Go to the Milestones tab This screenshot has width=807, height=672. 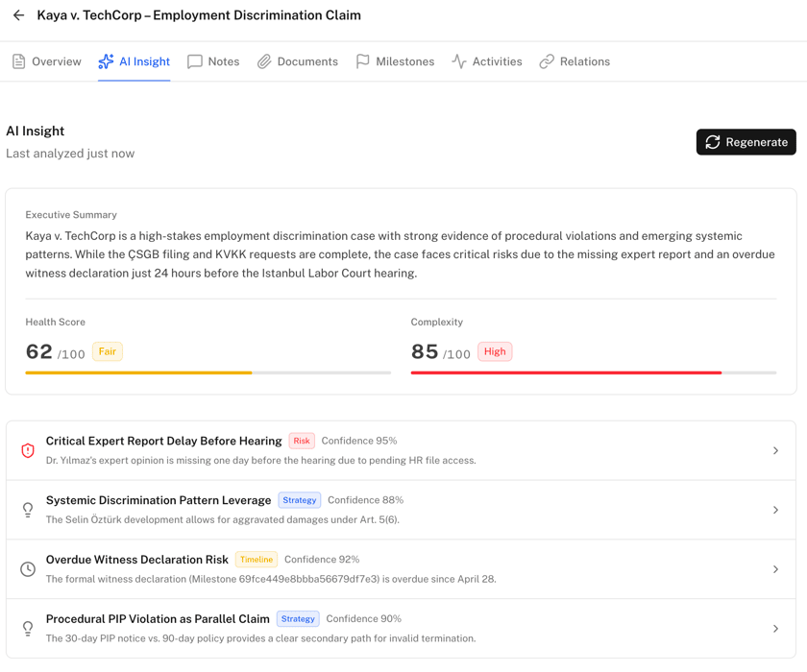coord(395,61)
